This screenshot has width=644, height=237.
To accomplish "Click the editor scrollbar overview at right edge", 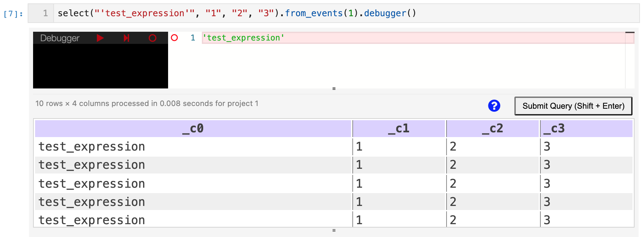I will (x=630, y=60).
